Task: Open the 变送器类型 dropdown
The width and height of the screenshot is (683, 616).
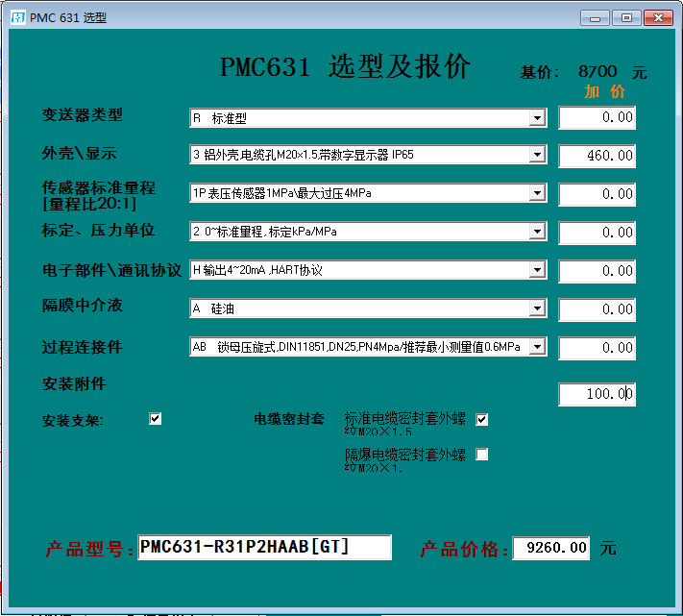Action: tap(537, 118)
